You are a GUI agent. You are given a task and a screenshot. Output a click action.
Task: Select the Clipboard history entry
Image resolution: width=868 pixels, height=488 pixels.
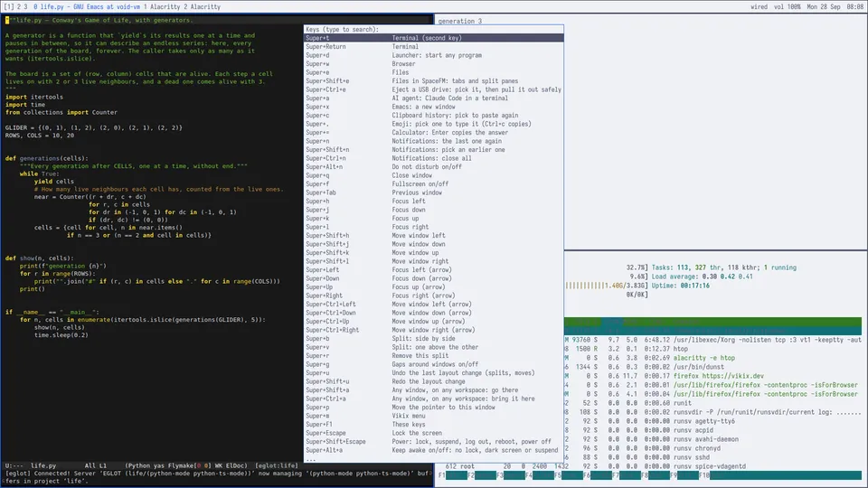point(434,115)
